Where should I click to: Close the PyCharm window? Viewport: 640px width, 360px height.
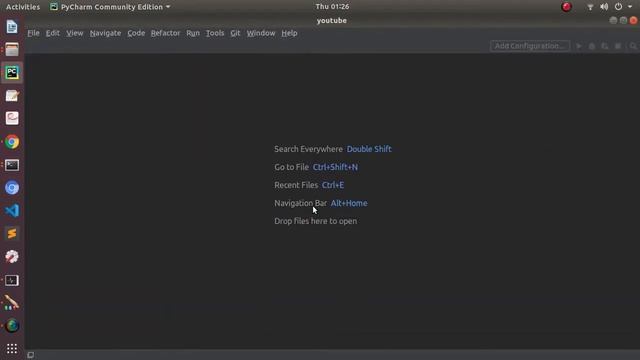633,20
